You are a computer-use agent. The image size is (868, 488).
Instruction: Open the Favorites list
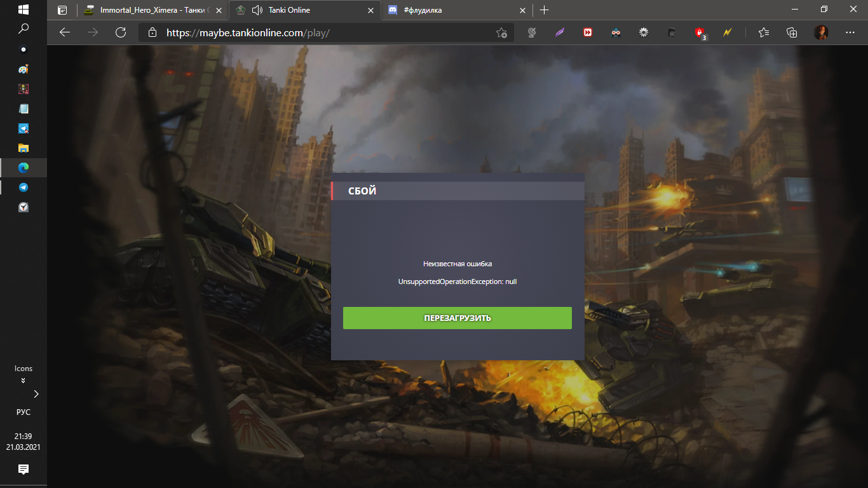pos(764,32)
